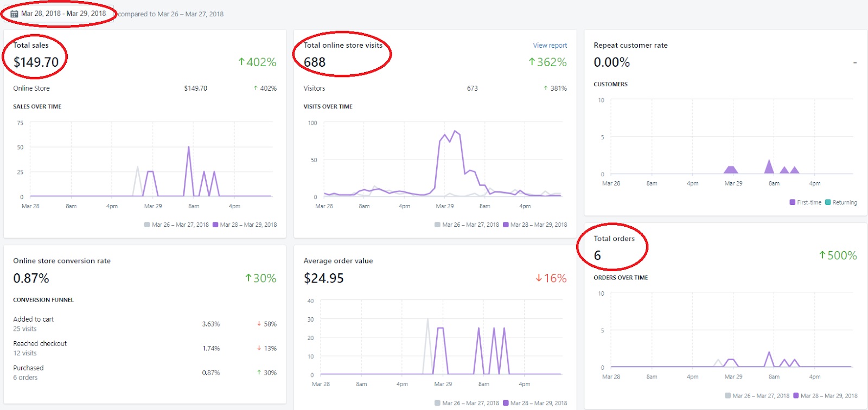Viewport: 868px width, 410px height.
Task: Click the Total sales heading
Action: tap(31, 46)
